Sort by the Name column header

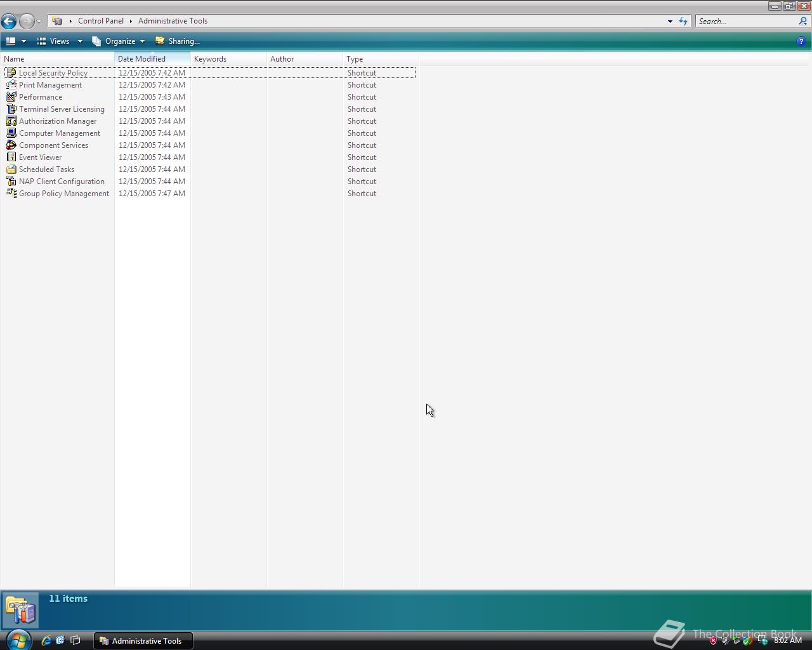click(x=57, y=59)
